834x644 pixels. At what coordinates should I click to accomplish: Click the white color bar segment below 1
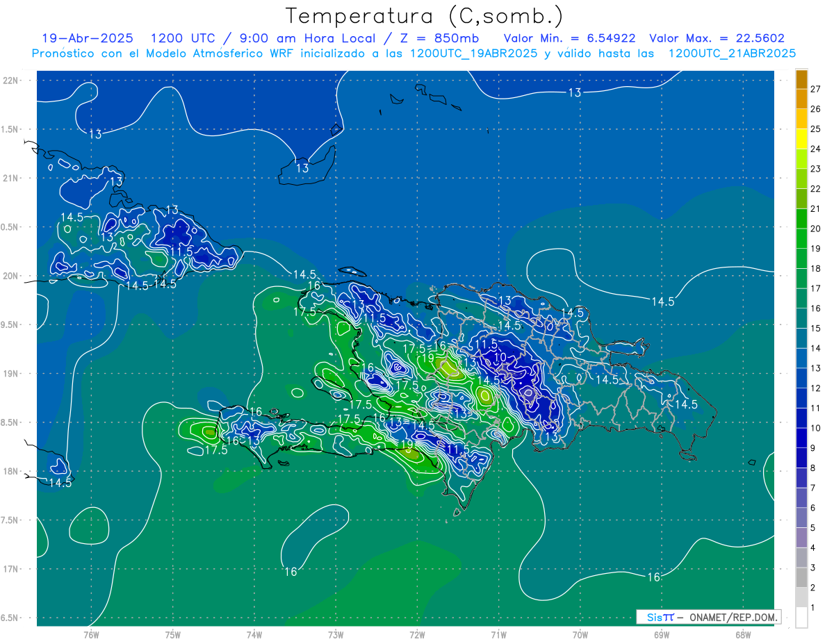pyautogui.click(x=801, y=618)
